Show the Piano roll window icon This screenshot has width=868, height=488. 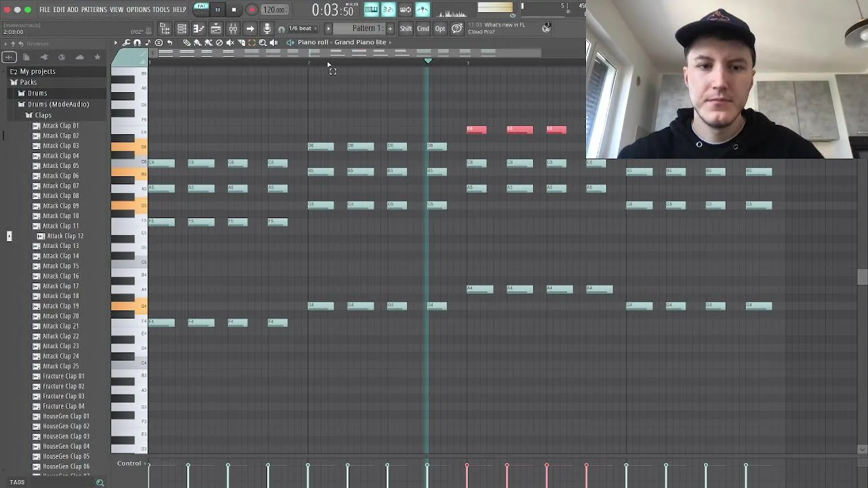click(199, 28)
